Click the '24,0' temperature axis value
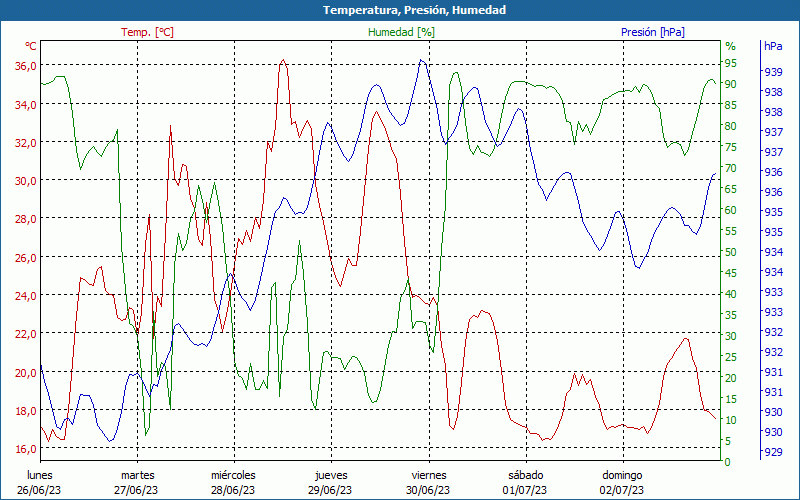Image resolution: width=800 pixels, height=500 pixels. click(26, 296)
